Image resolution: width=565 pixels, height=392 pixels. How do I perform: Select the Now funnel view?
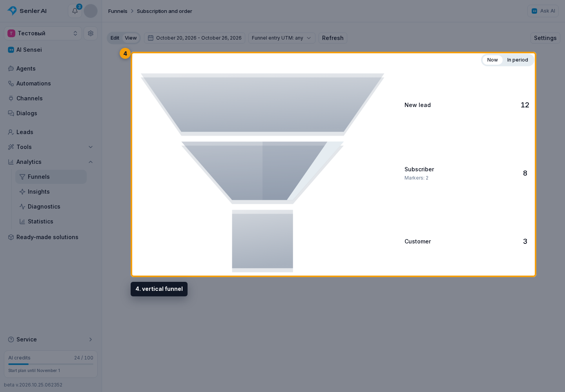492,60
